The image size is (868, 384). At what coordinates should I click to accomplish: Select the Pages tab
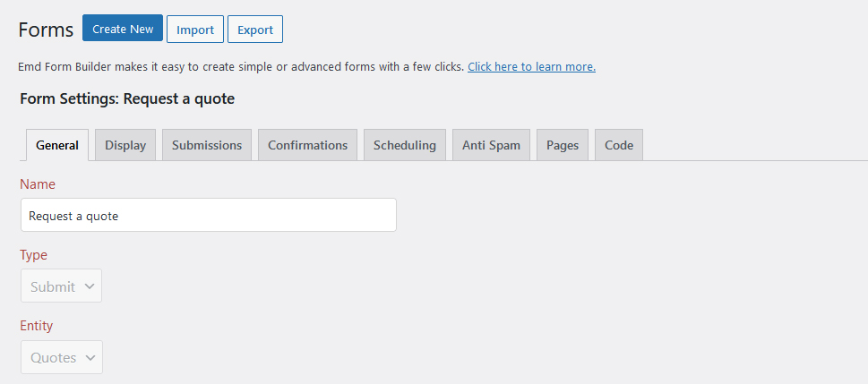(562, 145)
